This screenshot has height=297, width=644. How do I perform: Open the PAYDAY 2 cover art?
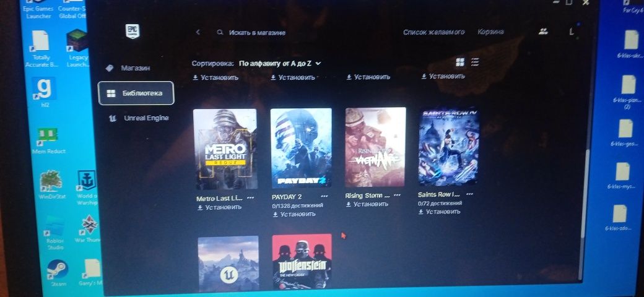pyautogui.click(x=301, y=148)
